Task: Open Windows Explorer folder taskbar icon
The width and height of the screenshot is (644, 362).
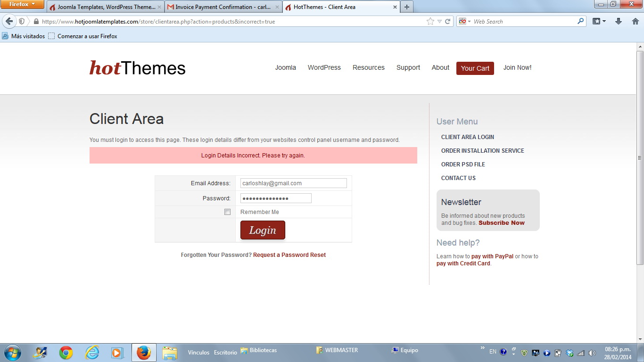Action: pos(170,353)
